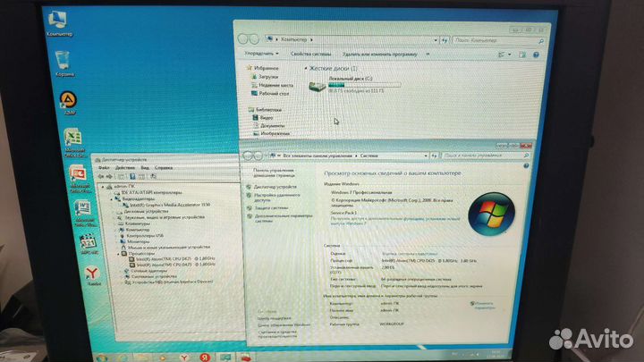The image size is (644, 362).
Task: Click Панель управления домашняя страница link
Action: [273, 173]
